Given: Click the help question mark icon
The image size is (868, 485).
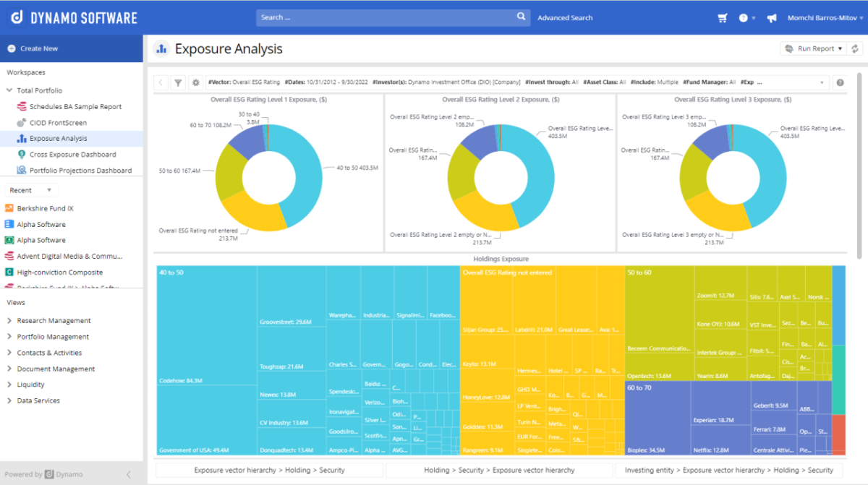Looking at the screenshot, I should 744,18.
